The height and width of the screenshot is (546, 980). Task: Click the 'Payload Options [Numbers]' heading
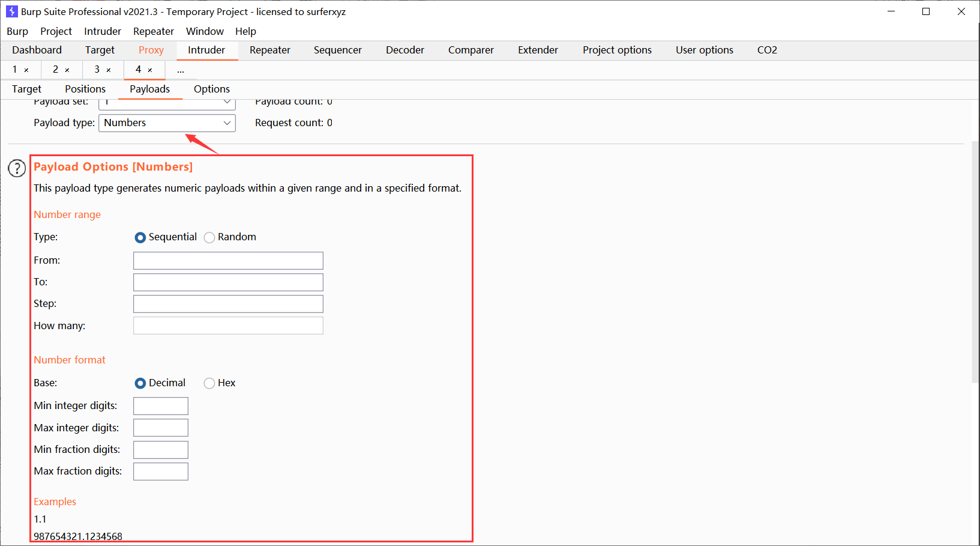point(113,167)
